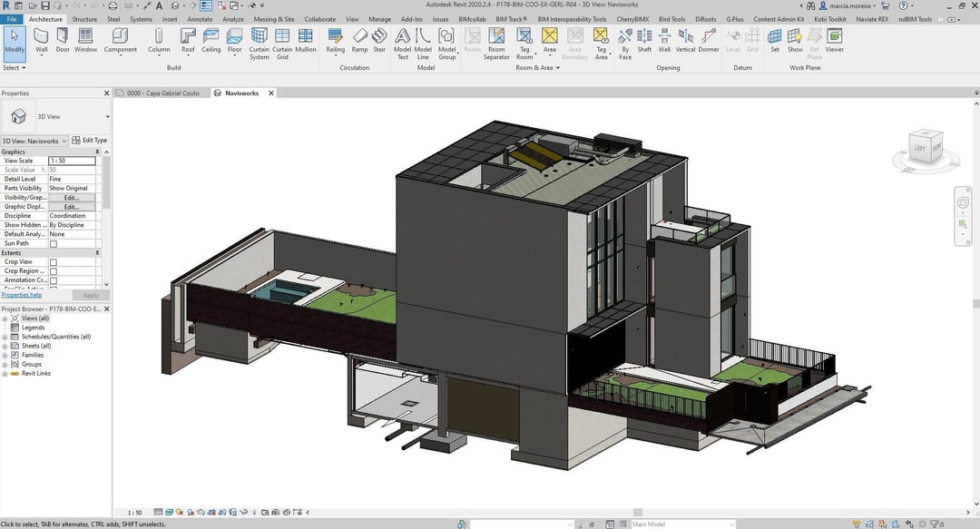Viewport: 980px width, 529px height.
Task: Click the 1:50 view scale control
Action: tap(134, 513)
